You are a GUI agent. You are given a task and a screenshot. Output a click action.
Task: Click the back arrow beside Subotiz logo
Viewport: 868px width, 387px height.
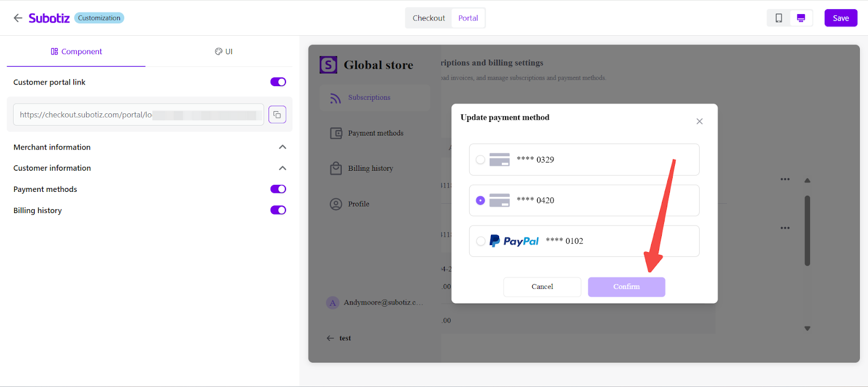18,18
